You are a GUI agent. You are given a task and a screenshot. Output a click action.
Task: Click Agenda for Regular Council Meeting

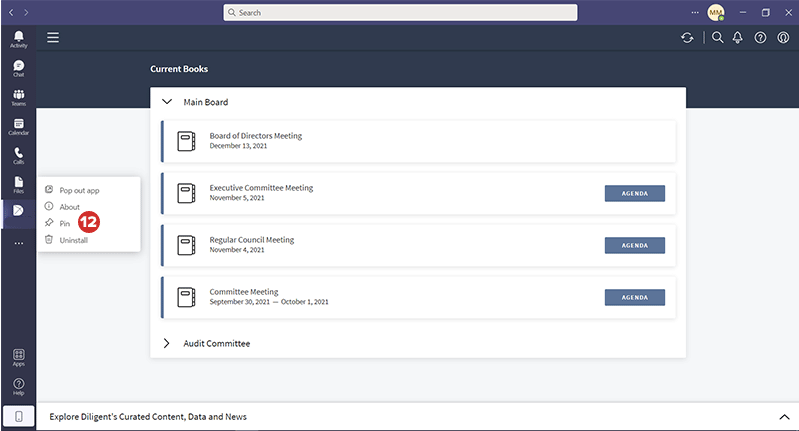click(634, 245)
